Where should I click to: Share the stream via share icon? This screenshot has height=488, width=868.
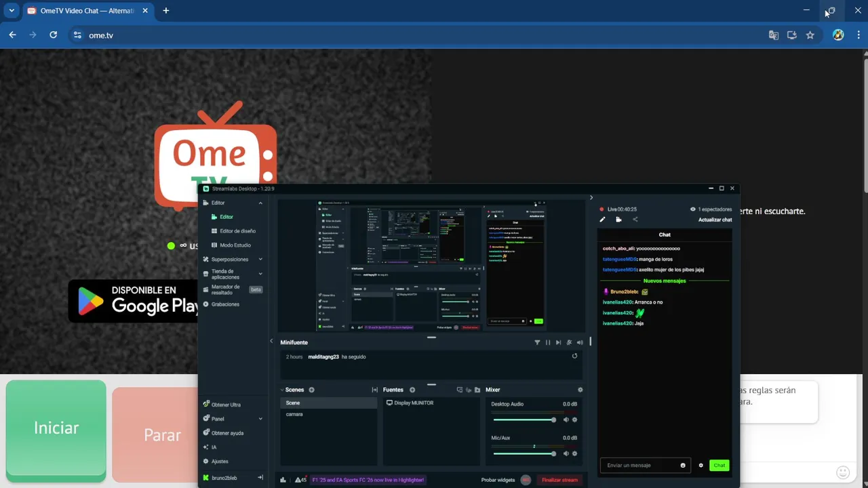coord(635,219)
